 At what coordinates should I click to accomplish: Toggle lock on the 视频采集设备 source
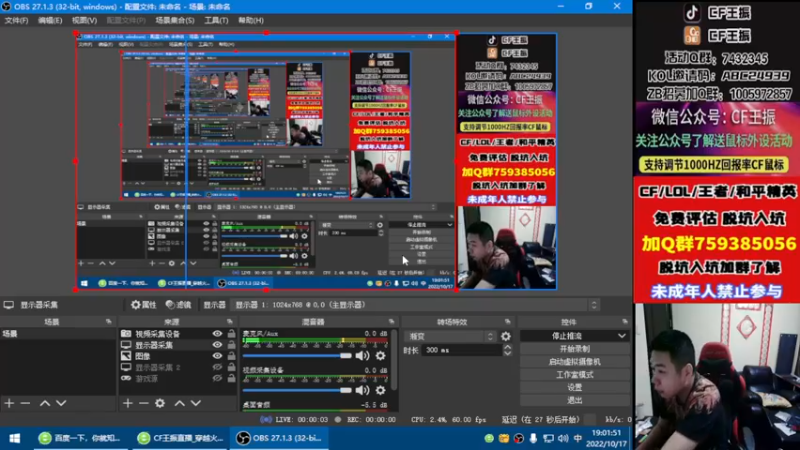[x=231, y=334]
